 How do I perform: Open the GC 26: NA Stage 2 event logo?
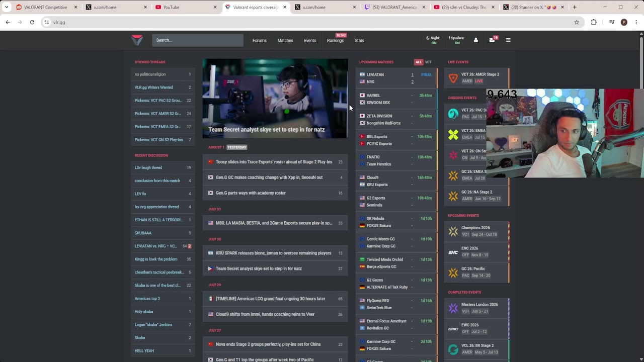point(453,196)
